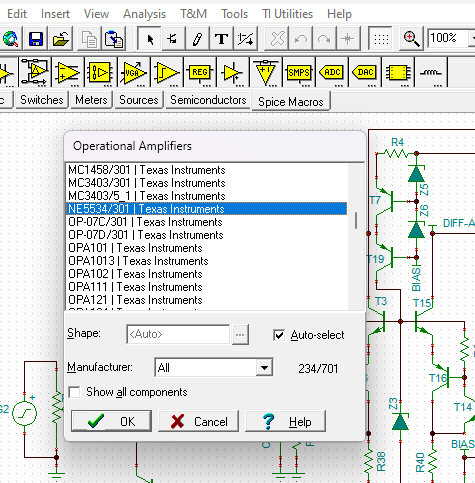Image resolution: width=475 pixels, height=483 pixels.
Task: Open the Edit menu
Action: tap(17, 14)
